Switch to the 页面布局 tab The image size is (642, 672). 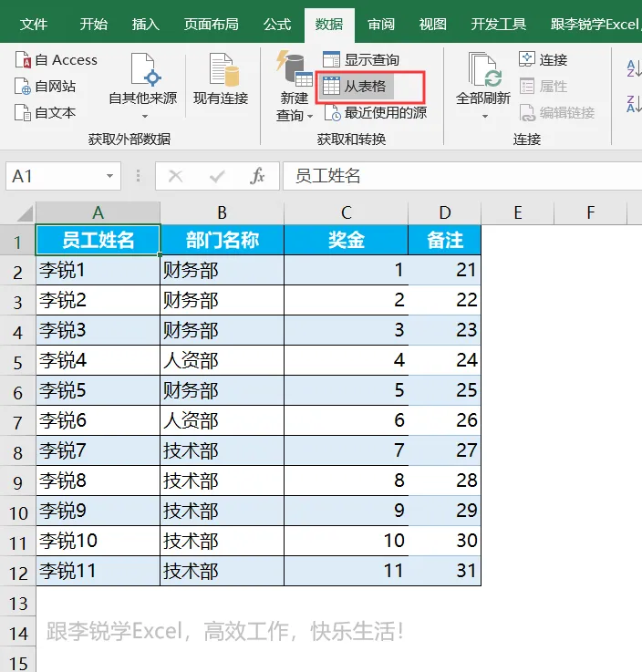tap(211, 25)
